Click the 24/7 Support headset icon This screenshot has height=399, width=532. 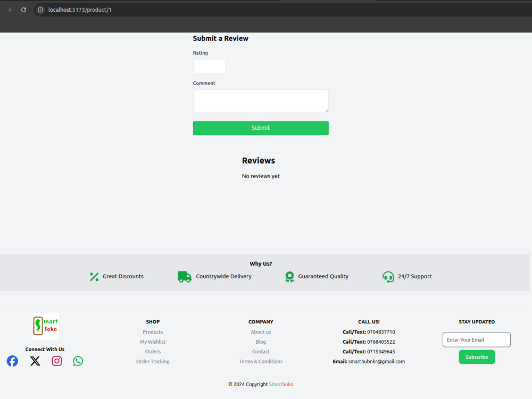(388, 277)
